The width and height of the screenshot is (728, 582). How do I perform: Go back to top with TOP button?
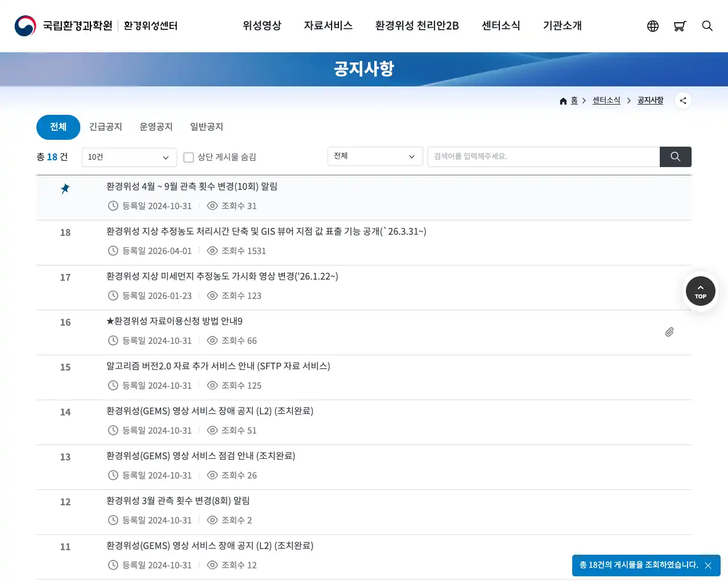(x=701, y=291)
